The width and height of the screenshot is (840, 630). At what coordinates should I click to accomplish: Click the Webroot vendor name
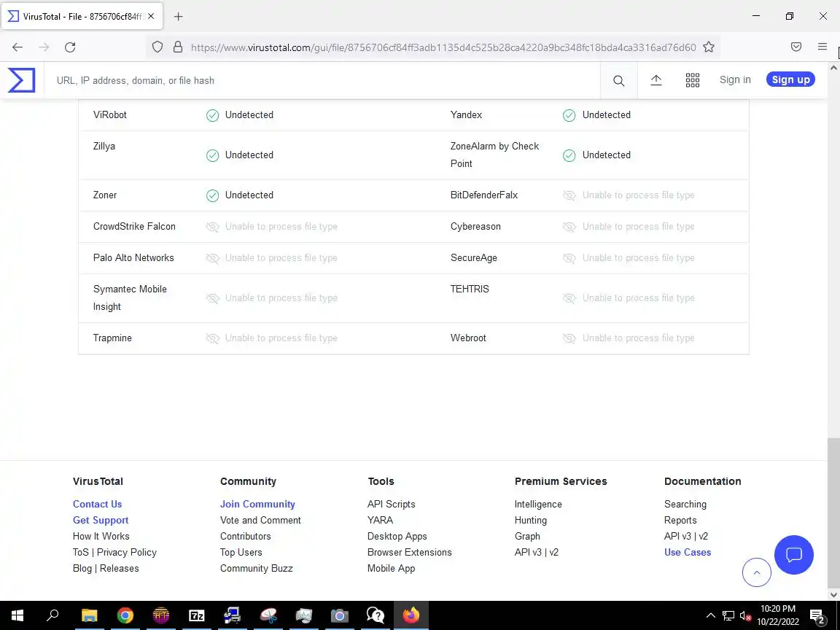pos(468,338)
